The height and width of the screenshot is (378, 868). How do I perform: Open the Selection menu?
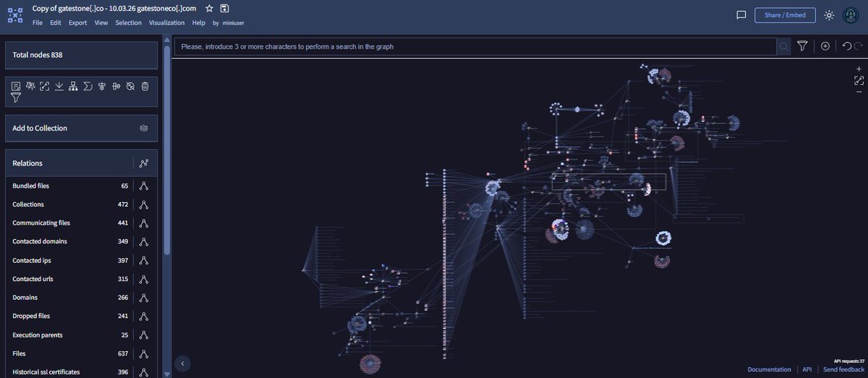coord(129,23)
